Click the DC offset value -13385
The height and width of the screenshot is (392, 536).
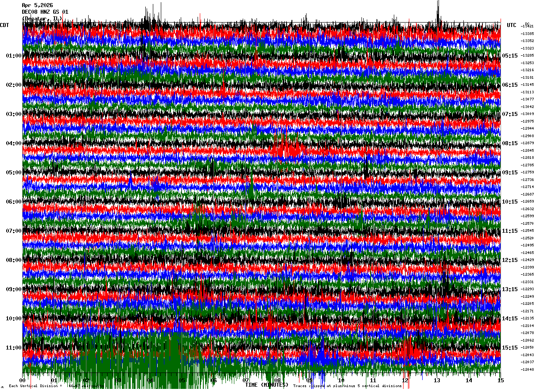click(528, 34)
